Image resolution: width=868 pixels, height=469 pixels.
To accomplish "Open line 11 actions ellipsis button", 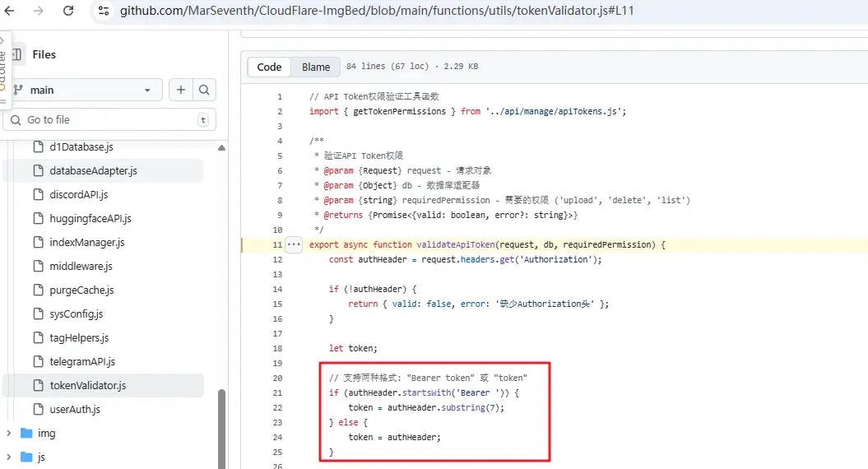I will point(294,244).
